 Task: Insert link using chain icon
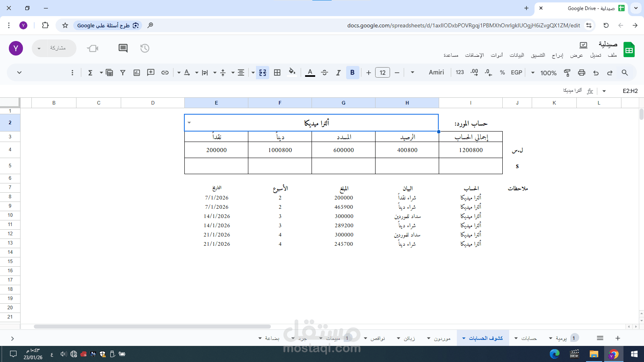click(x=165, y=73)
